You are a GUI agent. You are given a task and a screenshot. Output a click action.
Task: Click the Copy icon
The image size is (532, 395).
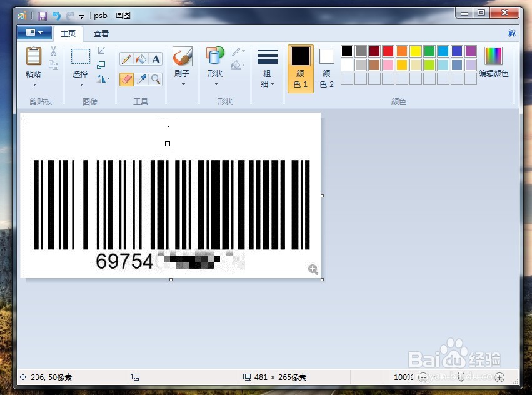click(53, 65)
